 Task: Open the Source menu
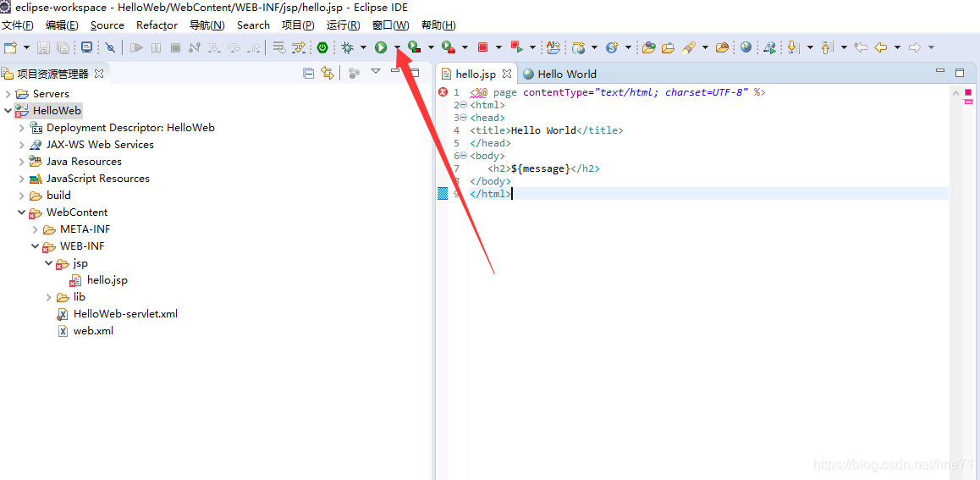(x=107, y=25)
